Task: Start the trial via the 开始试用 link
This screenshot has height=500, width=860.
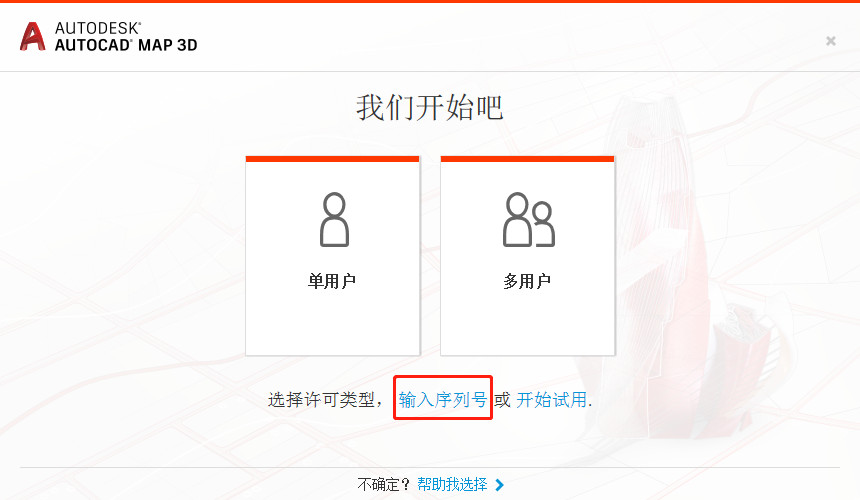Action: point(552,400)
